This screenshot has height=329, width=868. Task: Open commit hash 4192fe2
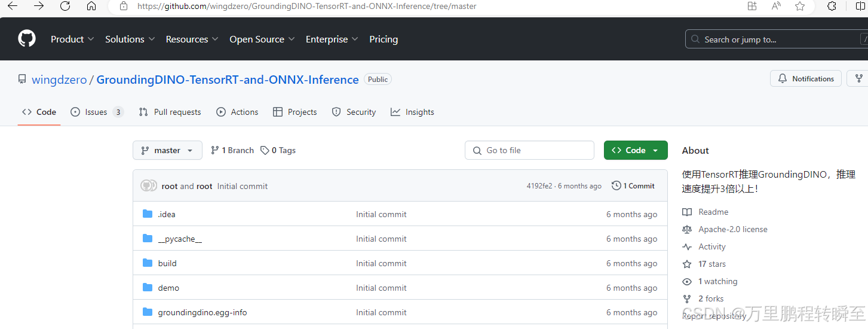pos(539,186)
